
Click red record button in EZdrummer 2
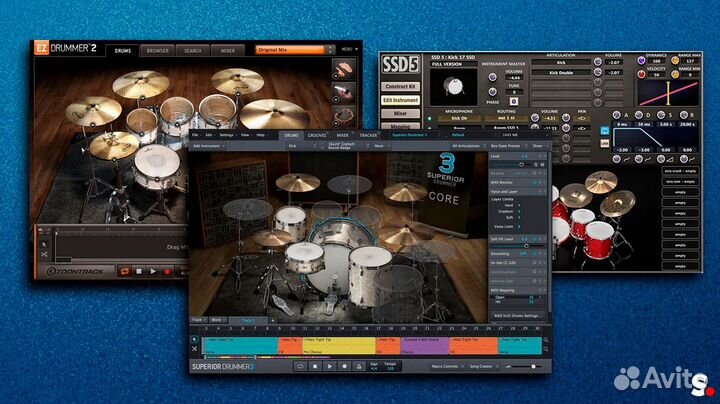tap(168, 272)
